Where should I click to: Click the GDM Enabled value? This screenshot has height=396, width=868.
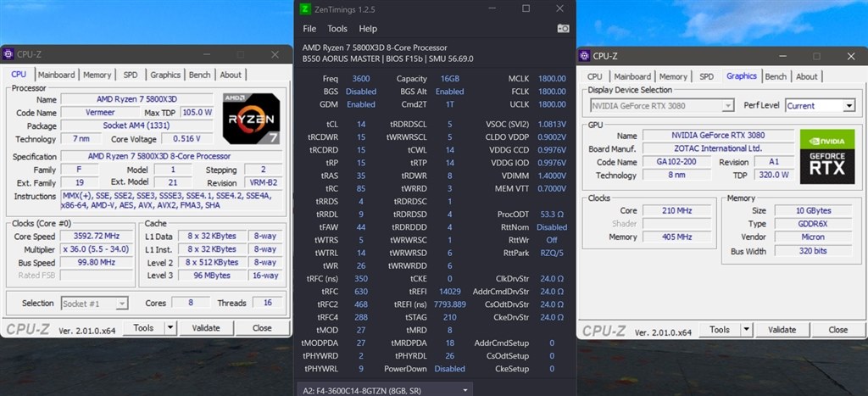pyautogui.click(x=361, y=104)
